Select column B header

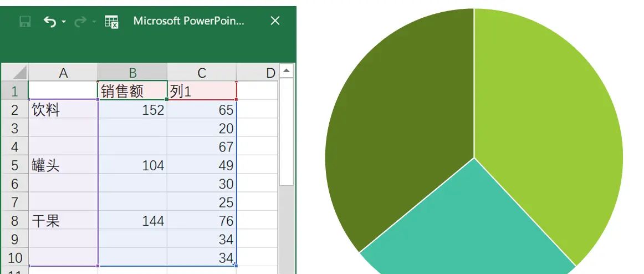(132, 73)
